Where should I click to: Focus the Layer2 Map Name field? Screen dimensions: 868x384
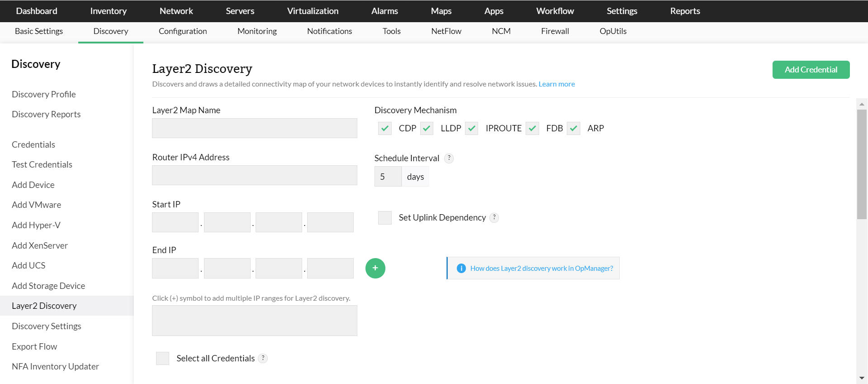(255, 128)
